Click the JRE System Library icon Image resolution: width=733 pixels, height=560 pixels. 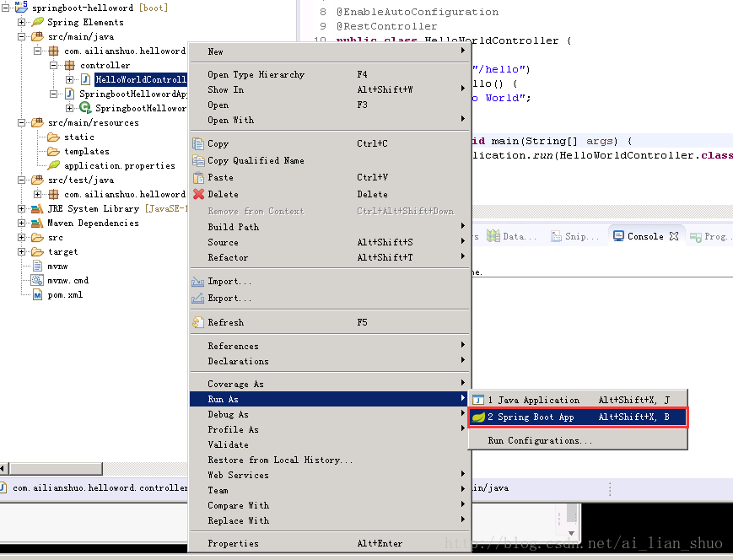click(x=37, y=208)
